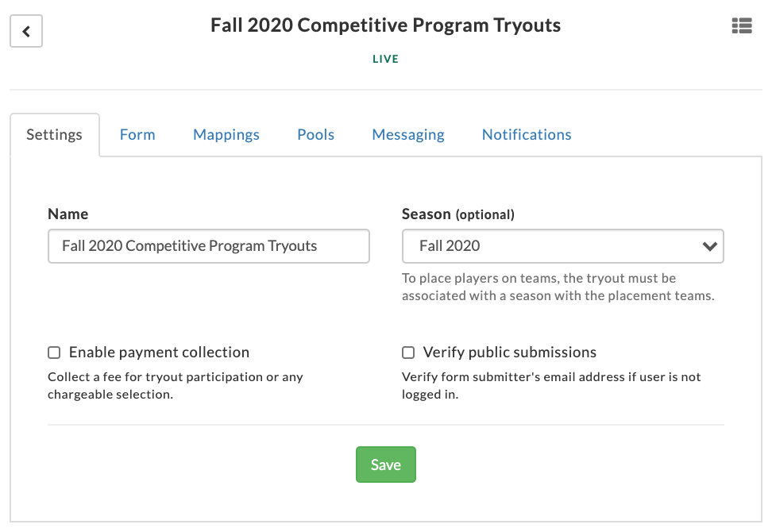The height and width of the screenshot is (532, 772).
Task: Check the Enable payment collection checkbox
Action: 54,353
